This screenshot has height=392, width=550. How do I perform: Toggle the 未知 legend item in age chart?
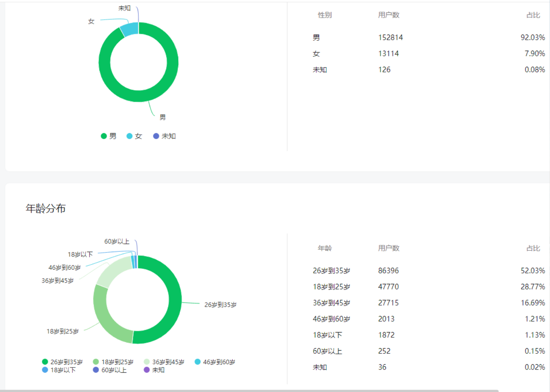(x=154, y=370)
